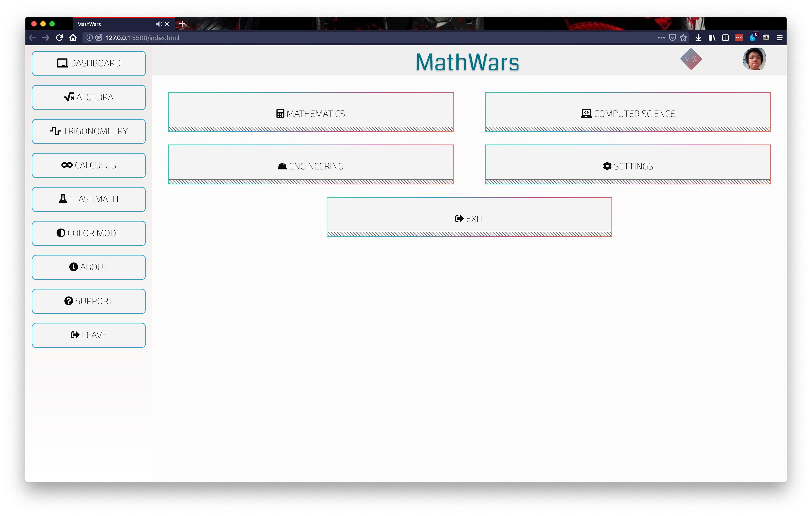The image size is (812, 516).
Task: Click the gear icon on Settings card
Action: coord(607,166)
